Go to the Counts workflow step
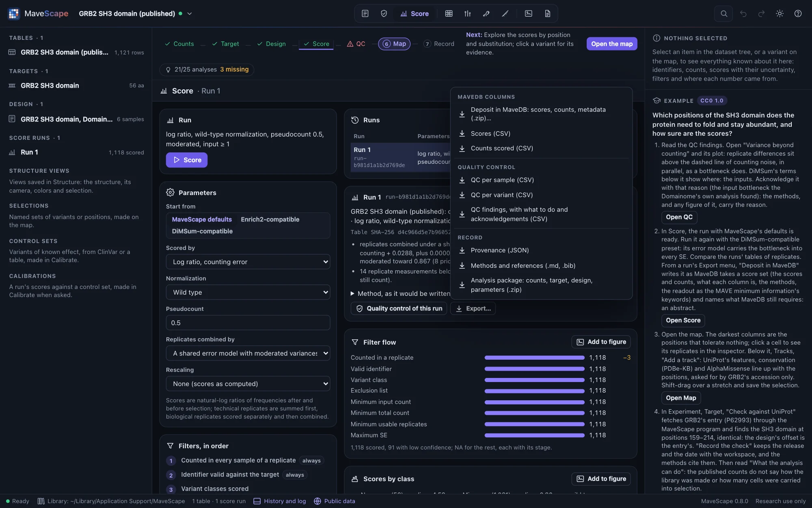 click(179, 44)
